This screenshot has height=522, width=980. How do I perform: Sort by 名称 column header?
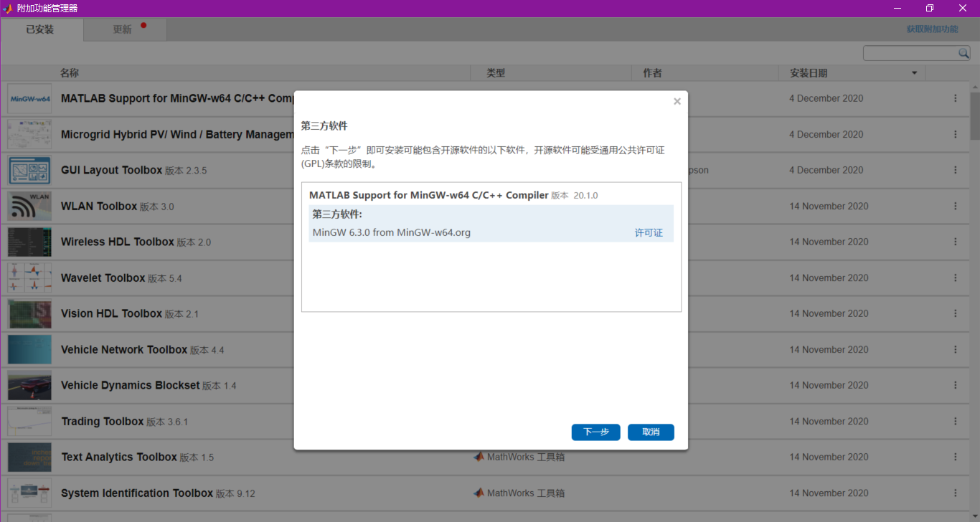click(70, 73)
